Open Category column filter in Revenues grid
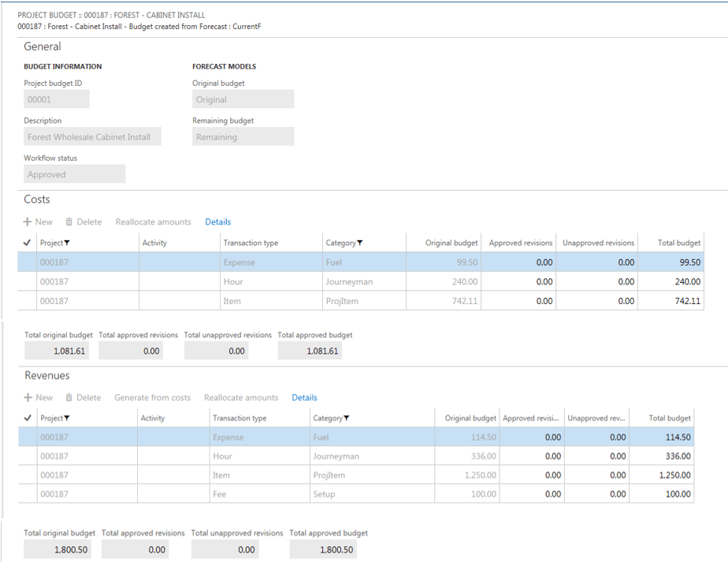Screen dimensions: 728x572 tap(347, 418)
